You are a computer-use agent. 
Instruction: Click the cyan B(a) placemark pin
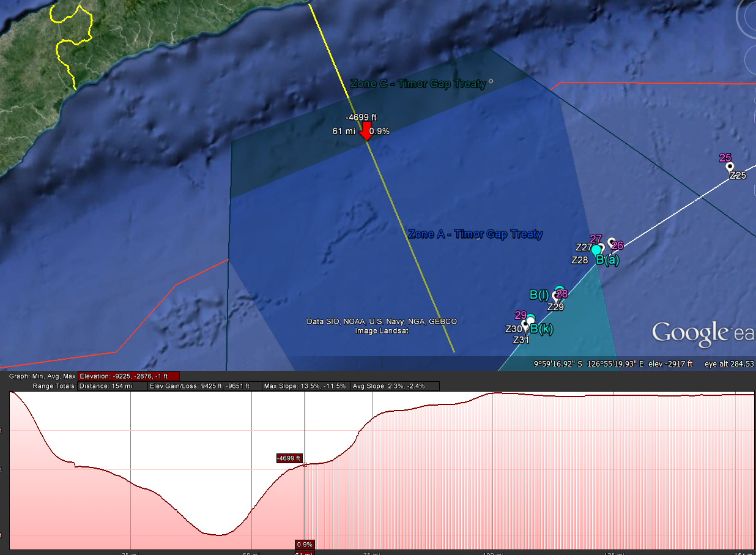[596, 250]
